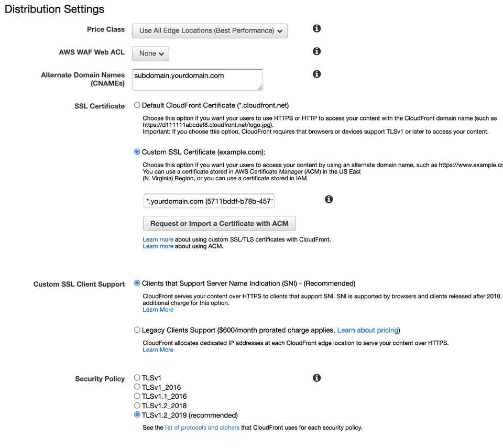Click the custom certificate input field
The height and width of the screenshot is (448, 503).
209,201
